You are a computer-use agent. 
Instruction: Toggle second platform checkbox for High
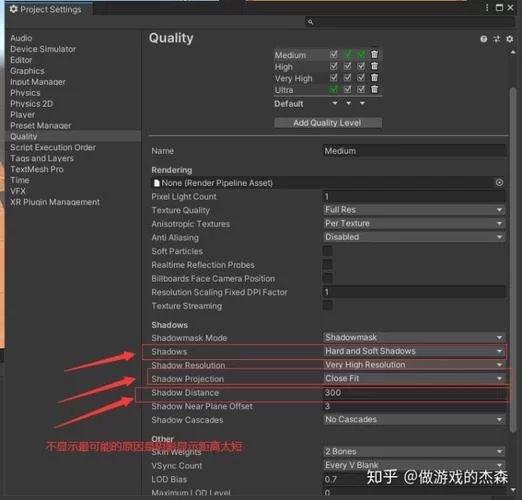(x=347, y=66)
